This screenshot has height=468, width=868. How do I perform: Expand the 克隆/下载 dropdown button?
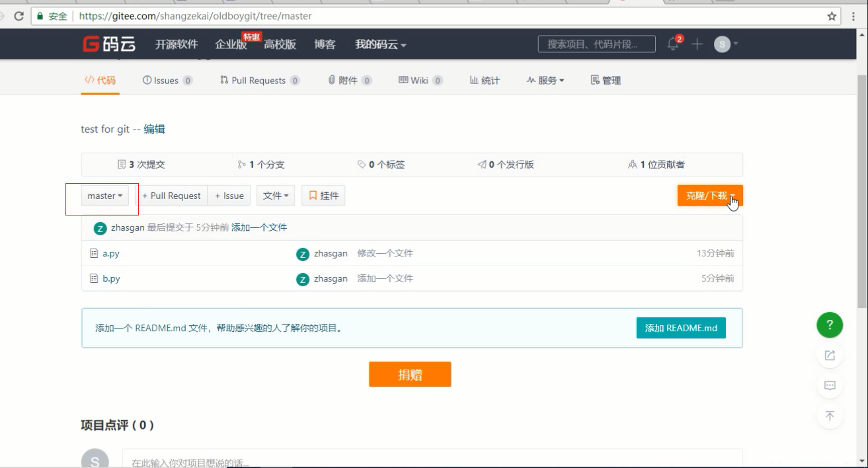click(x=710, y=196)
